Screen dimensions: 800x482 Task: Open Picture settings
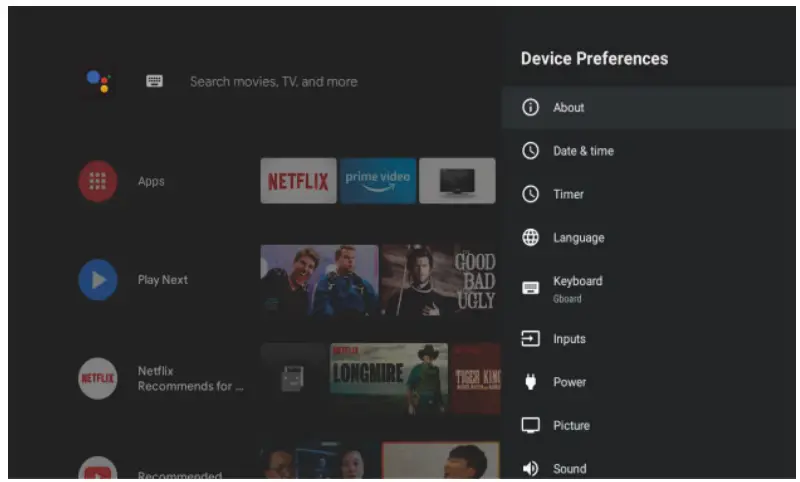coord(648,426)
